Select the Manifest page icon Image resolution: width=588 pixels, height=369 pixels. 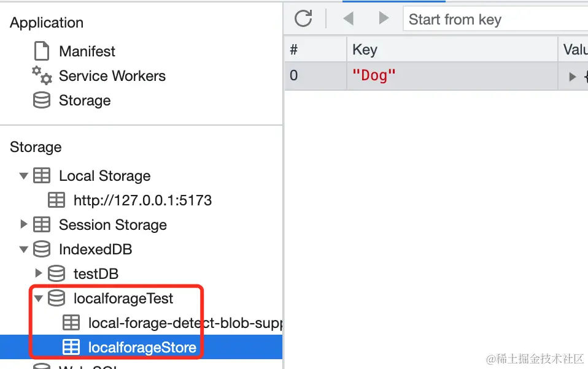tap(42, 51)
